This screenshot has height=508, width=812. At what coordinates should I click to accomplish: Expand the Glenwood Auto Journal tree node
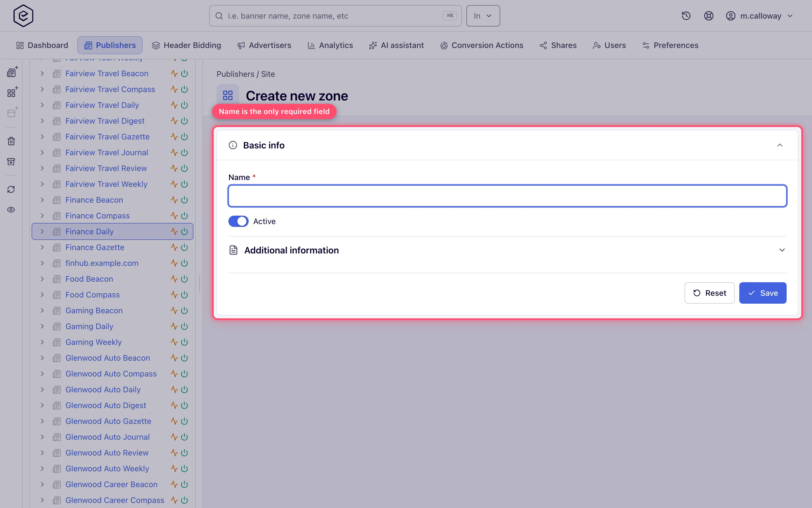(x=42, y=437)
